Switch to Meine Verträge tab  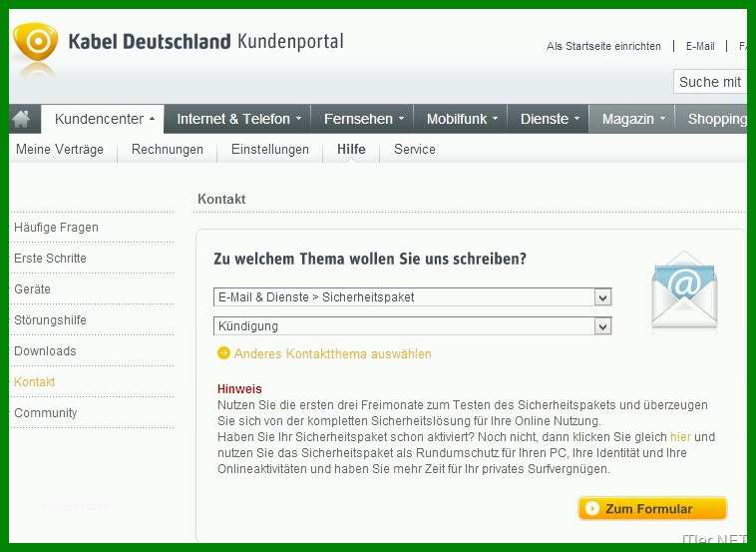pos(60,150)
